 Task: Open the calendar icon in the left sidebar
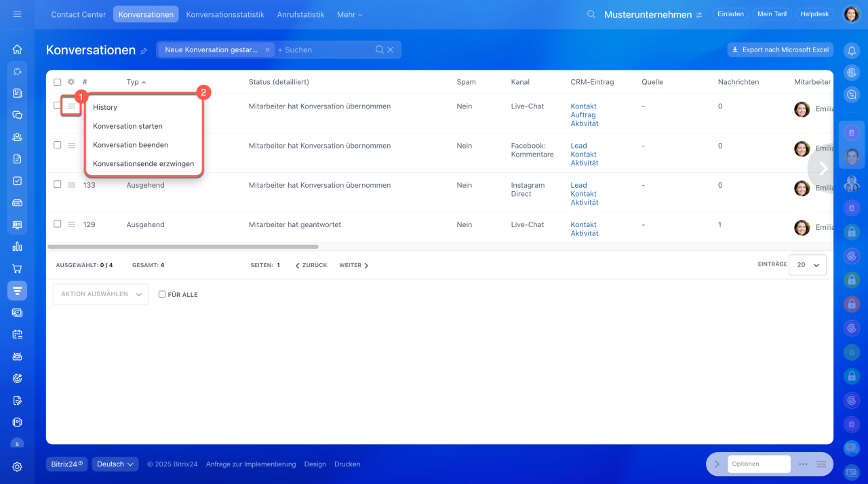pos(17,334)
